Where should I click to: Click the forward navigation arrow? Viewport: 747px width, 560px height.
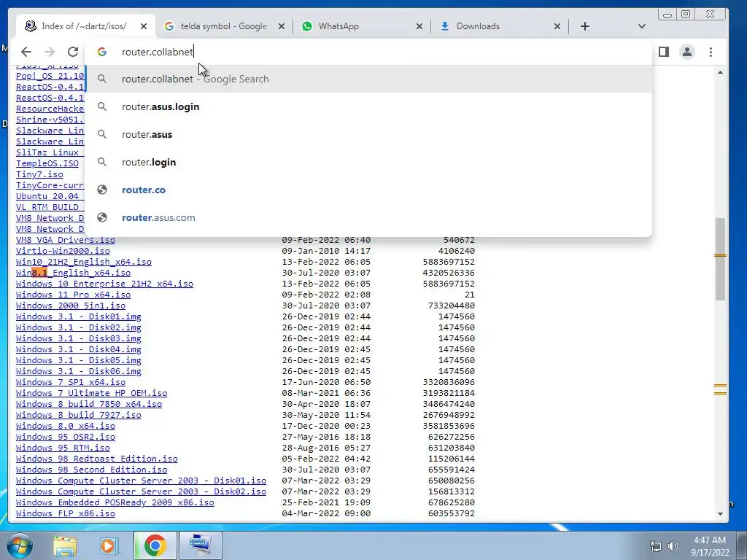click(x=49, y=52)
